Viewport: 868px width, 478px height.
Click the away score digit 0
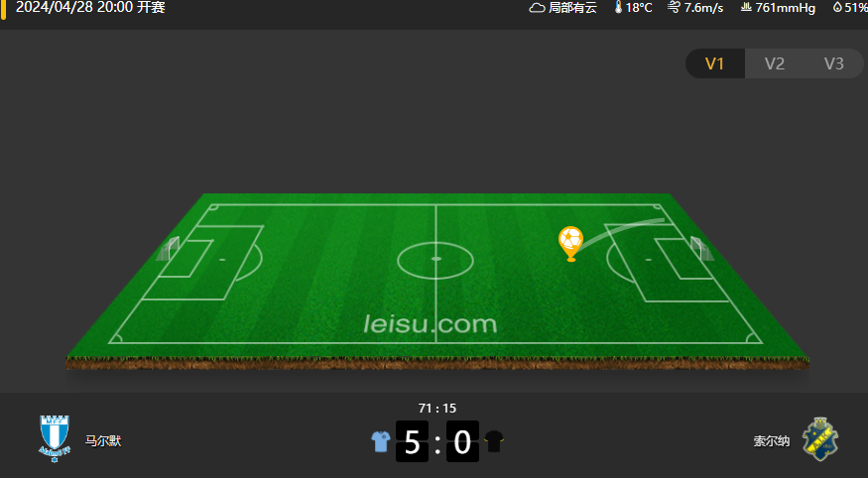click(x=462, y=441)
